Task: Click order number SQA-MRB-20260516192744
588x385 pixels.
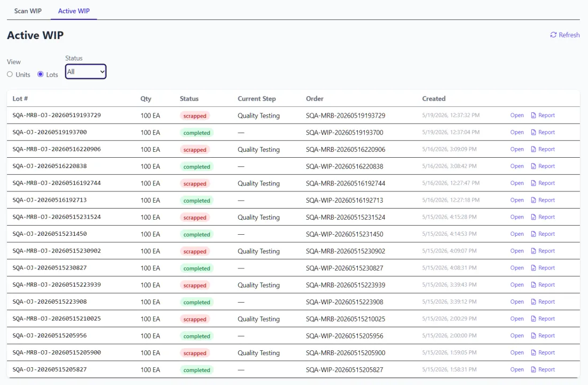Action: pos(346,183)
